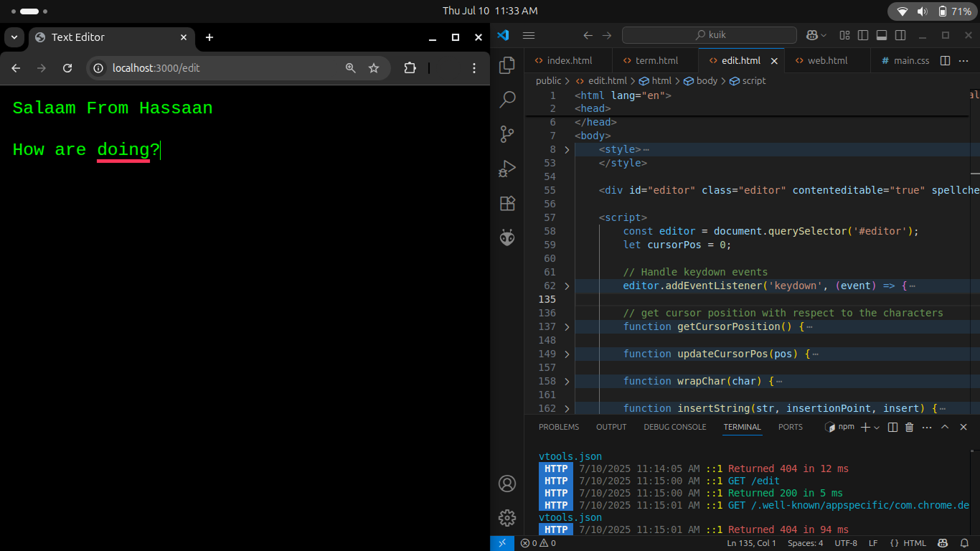The width and height of the screenshot is (980, 551).
Task: Open the Source Control view
Action: 507,133
